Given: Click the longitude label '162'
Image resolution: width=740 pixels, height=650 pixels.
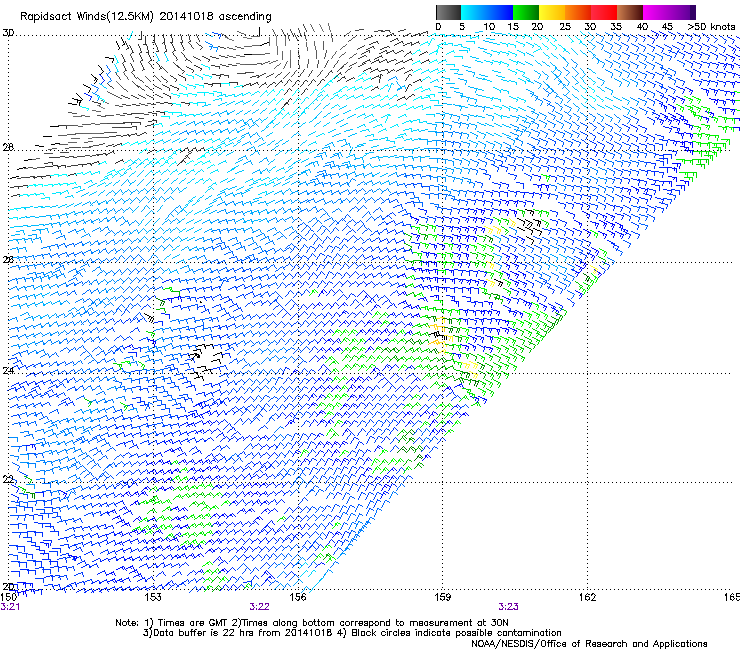Looking at the screenshot, I should click(x=587, y=597).
